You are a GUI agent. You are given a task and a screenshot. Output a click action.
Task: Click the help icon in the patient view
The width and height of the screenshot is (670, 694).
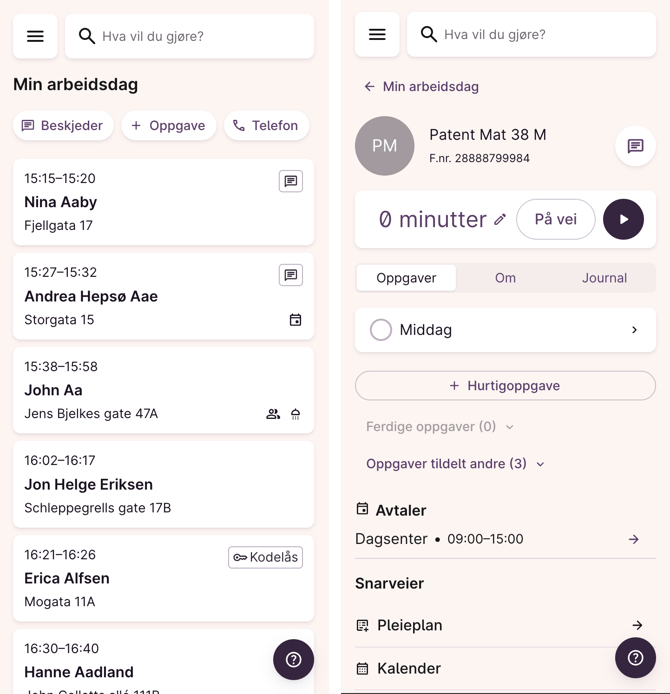[x=635, y=658]
